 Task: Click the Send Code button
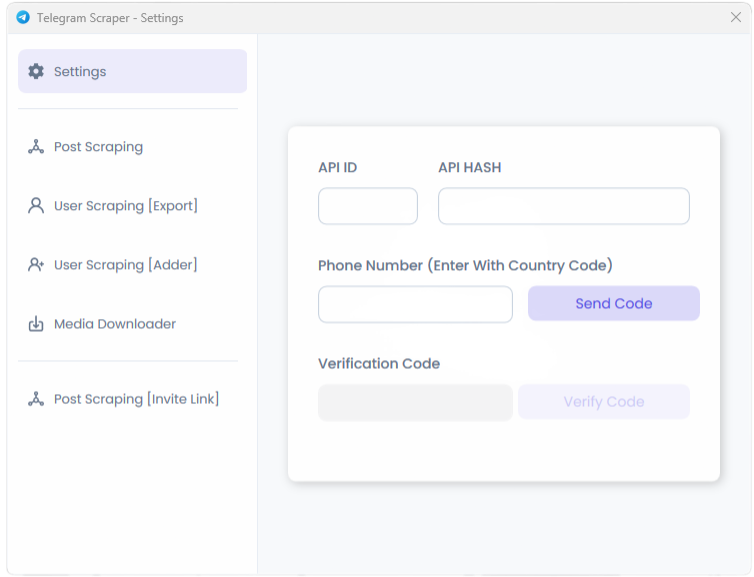(614, 303)
